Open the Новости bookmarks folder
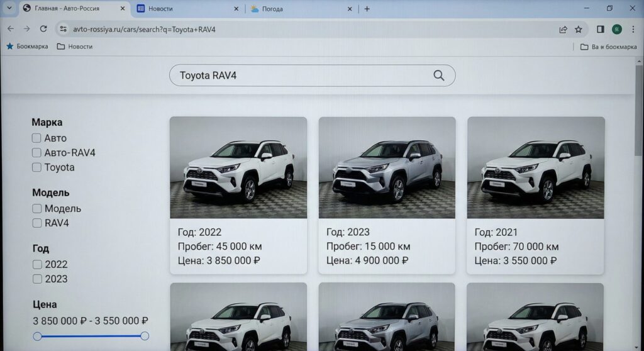 coord(75,47)
